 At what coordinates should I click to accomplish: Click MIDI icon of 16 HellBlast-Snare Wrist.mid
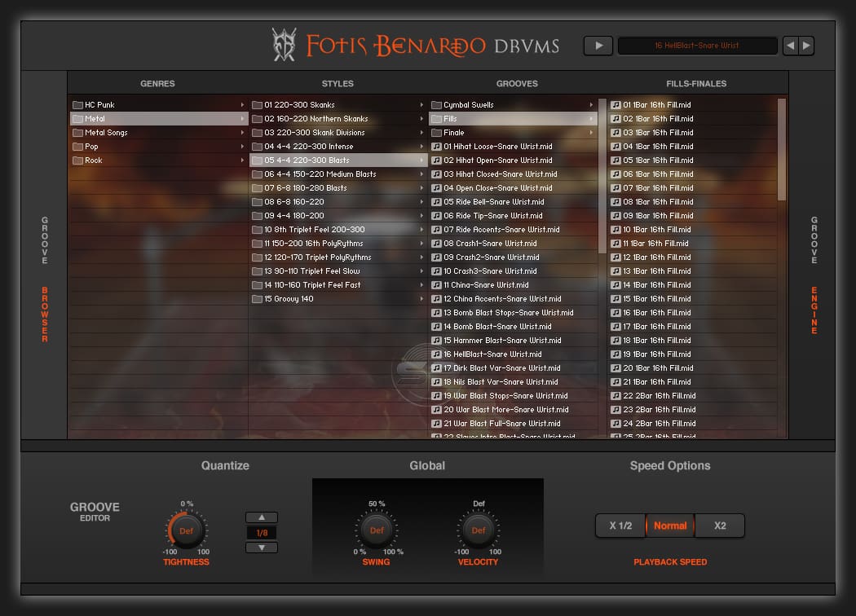[436, 354]
